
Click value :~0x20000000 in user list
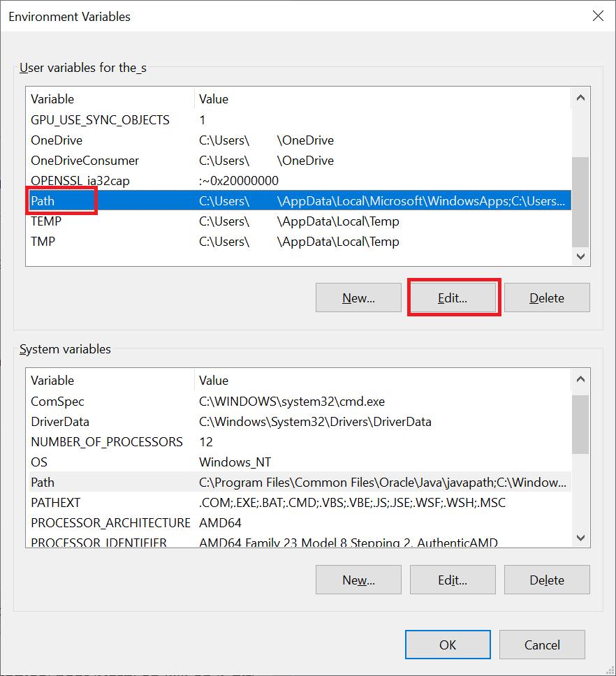[239, 181]
